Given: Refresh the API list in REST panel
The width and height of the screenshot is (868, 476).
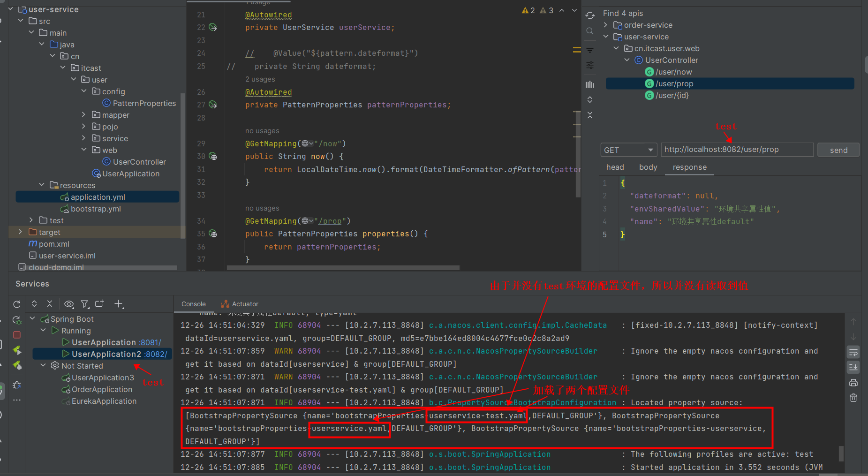Looking at the screenshot, I should point(590,15).
